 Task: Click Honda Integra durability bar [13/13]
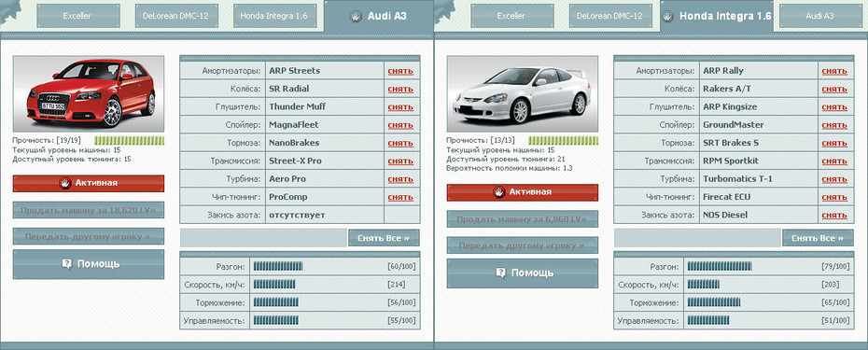point(564,141)
